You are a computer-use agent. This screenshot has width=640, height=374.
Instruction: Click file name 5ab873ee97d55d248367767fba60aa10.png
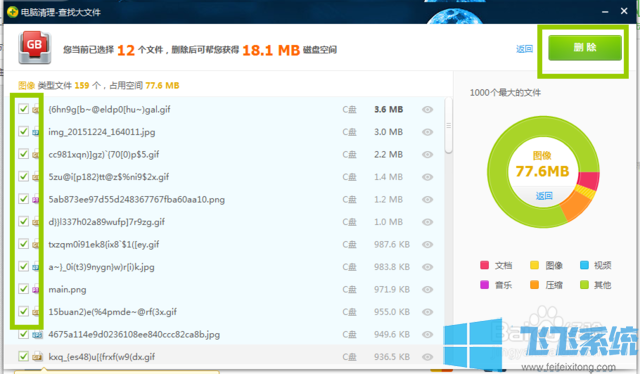[x=136, y=200]
